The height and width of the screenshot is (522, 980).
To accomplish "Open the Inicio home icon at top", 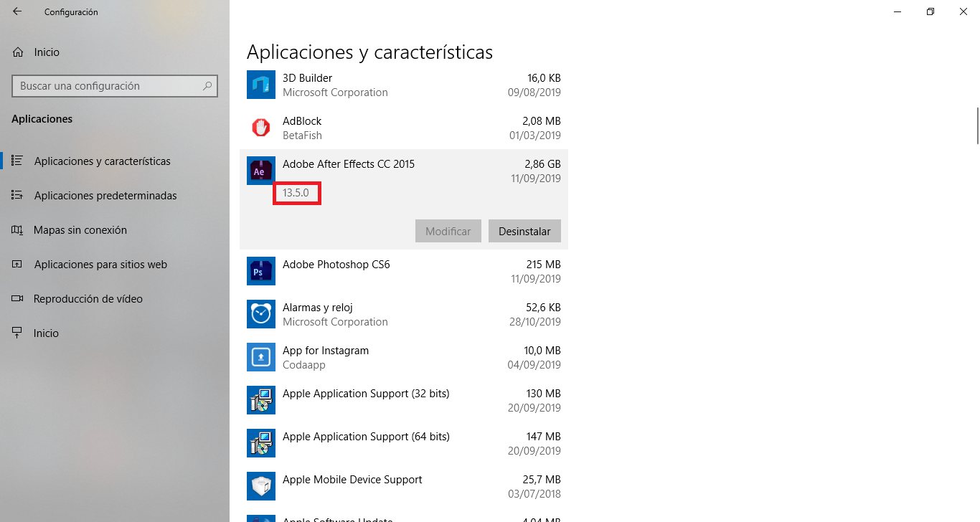I will [18, 52].
